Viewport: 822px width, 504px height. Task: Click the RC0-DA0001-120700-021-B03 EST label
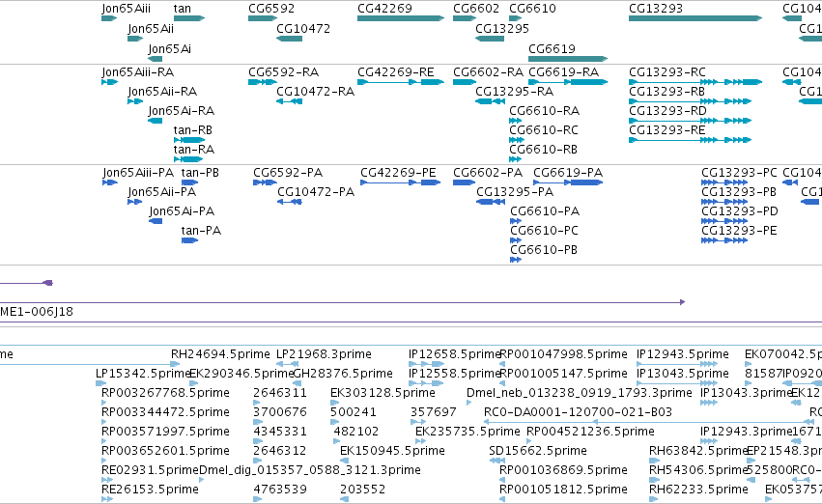[578, 412]
